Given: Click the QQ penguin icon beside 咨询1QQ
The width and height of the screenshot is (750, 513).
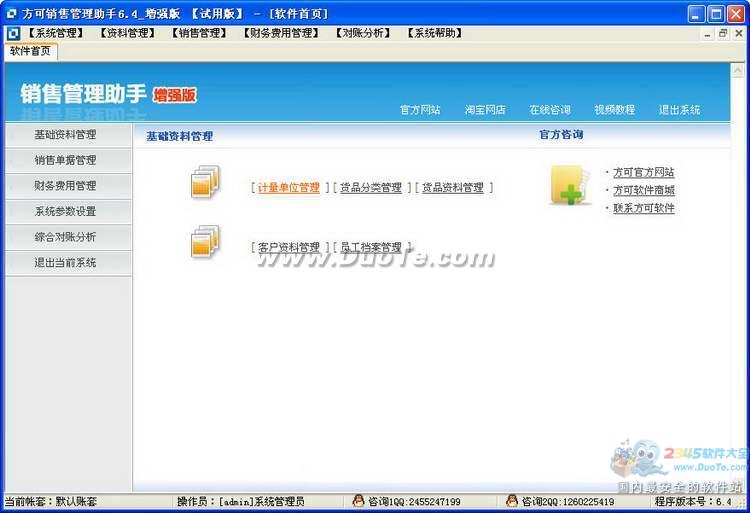Looking at the screenshot, I should 358,501.
